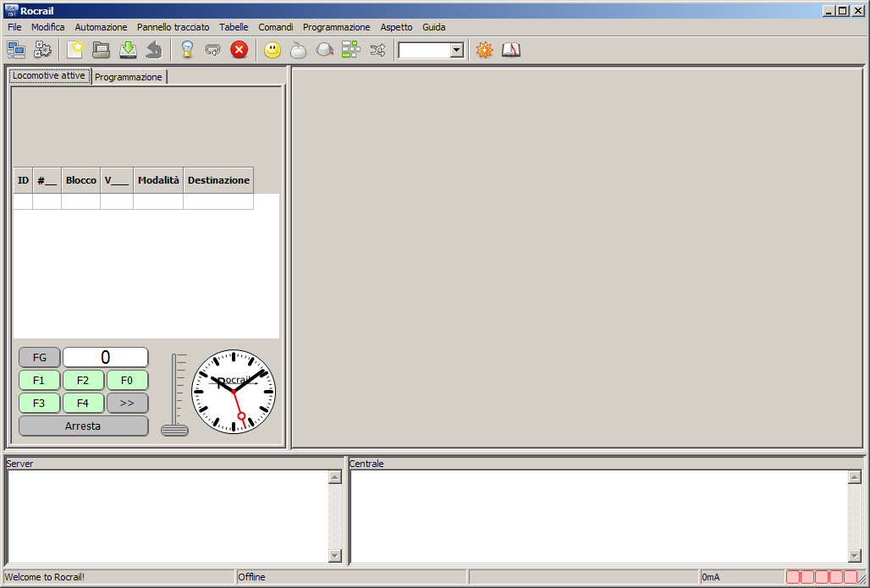The image size is (870, 588).
Task: Click the new track plan icon
Action: tap(75, 50)
